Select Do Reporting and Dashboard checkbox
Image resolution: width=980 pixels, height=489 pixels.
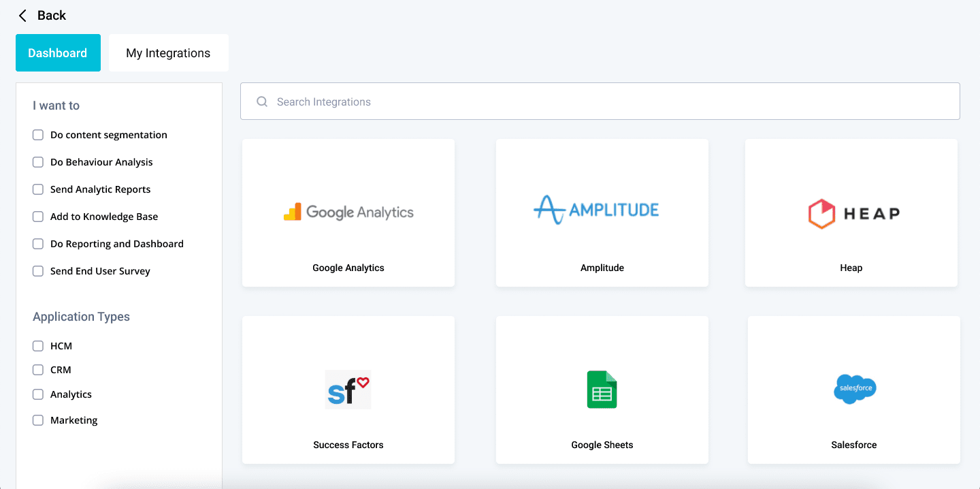point(38,244)
